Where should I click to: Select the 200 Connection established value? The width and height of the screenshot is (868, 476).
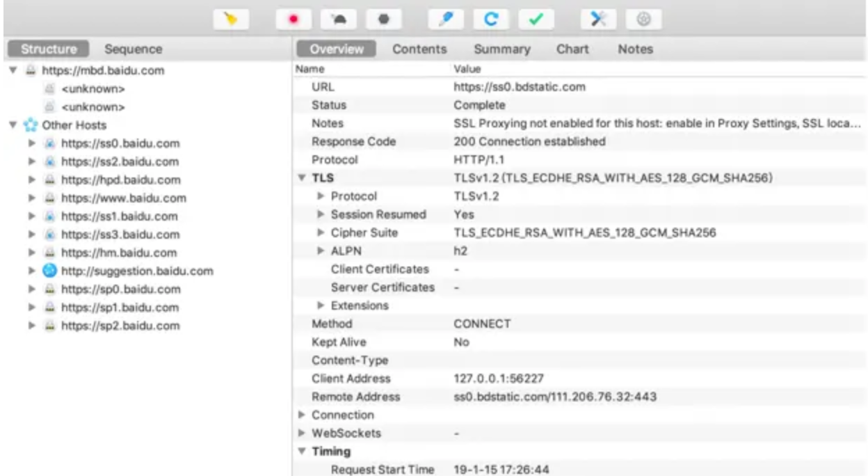[529, 141]
